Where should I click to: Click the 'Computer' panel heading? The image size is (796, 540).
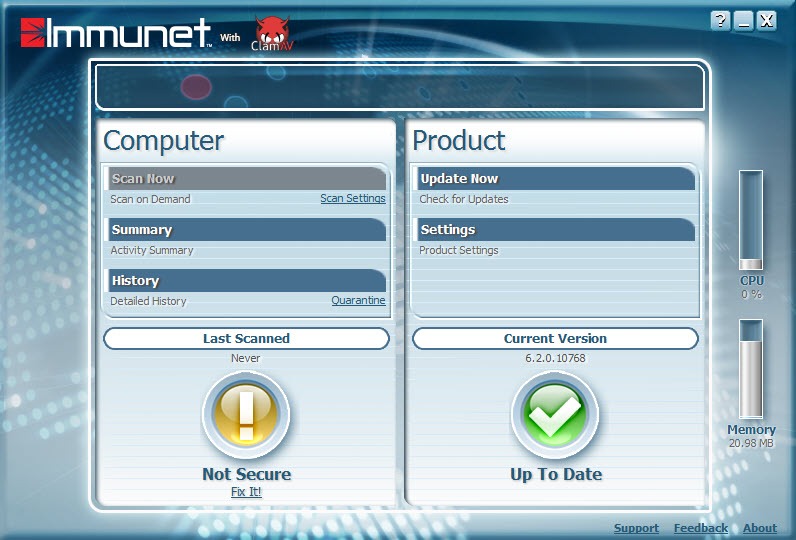163,141
